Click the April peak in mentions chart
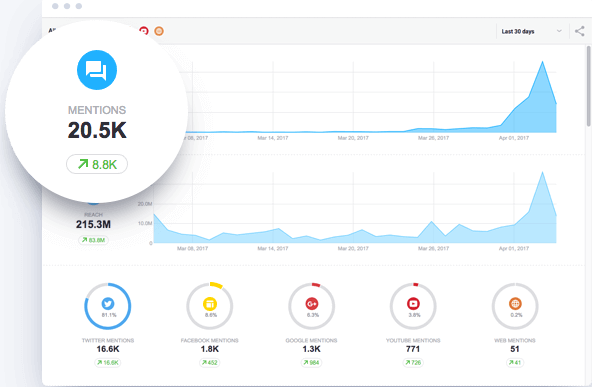592x387 pixels. [x=543, y=62]
